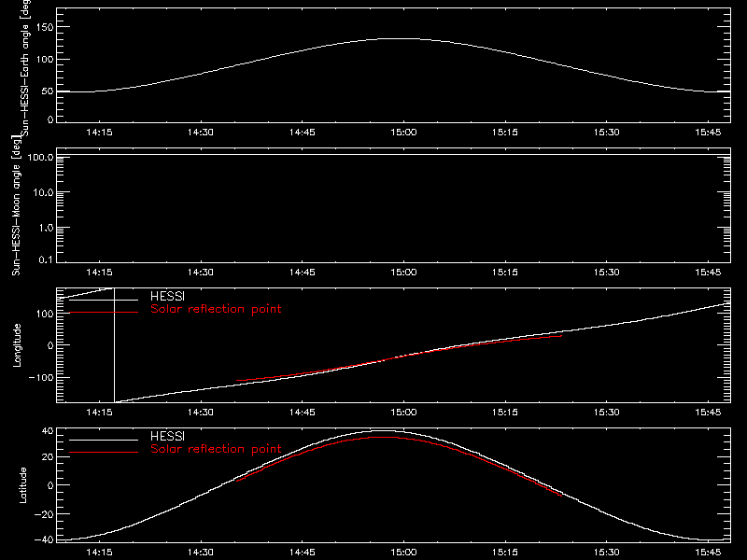
Task: Click the Latitude axis label
Action: pyautogui.click(x=22, y=485)
